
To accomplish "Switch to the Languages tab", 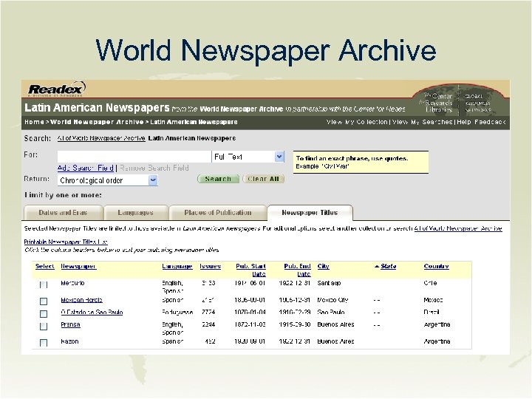I will pyautogui.click(x=136, y=213).
